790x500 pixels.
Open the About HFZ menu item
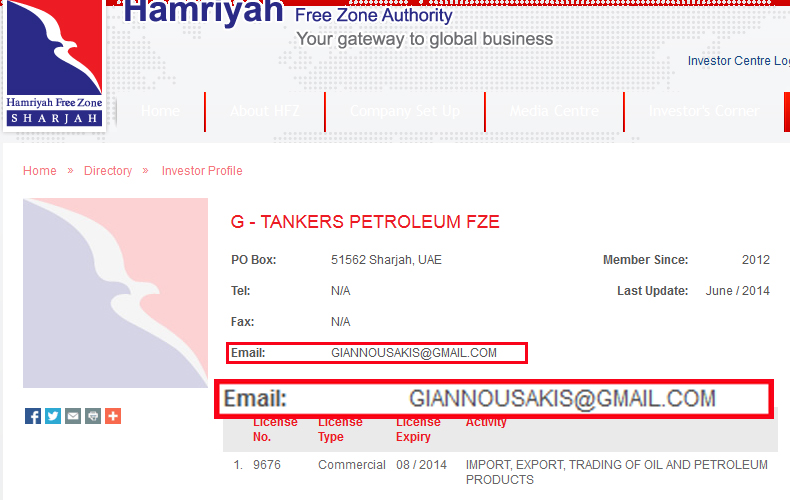(265, 111)
